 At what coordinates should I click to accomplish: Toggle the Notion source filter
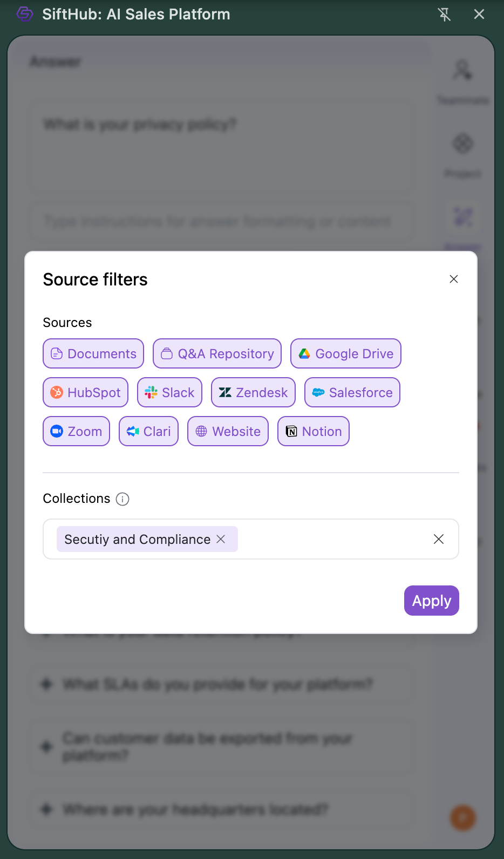pyautogui.click(x=314, y=431)
